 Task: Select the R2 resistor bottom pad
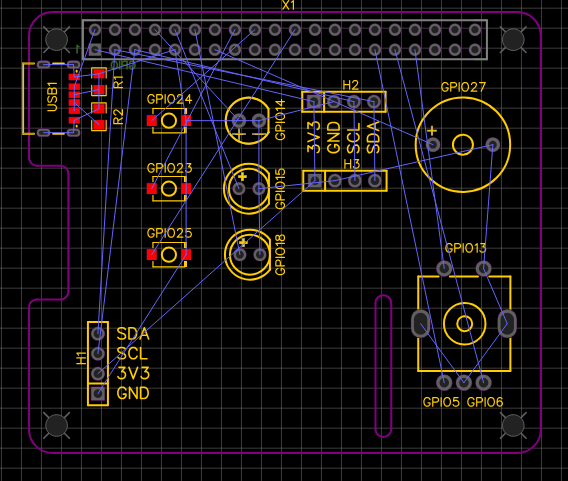pos(99,125)
